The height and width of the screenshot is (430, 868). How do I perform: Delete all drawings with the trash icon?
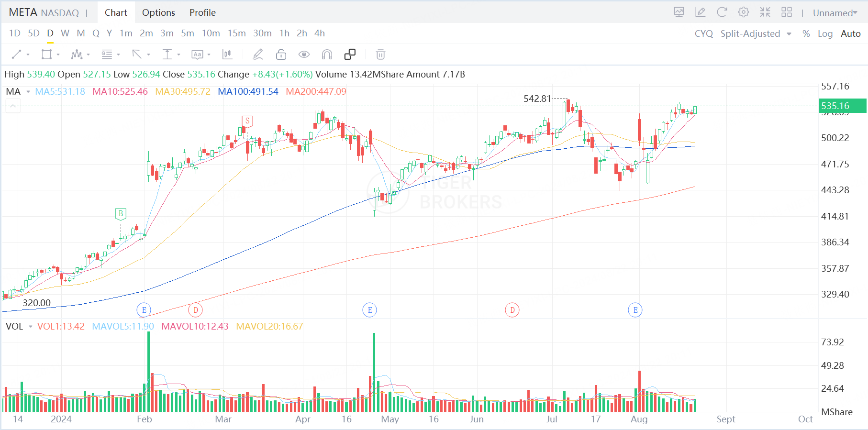tap(380, 55)
